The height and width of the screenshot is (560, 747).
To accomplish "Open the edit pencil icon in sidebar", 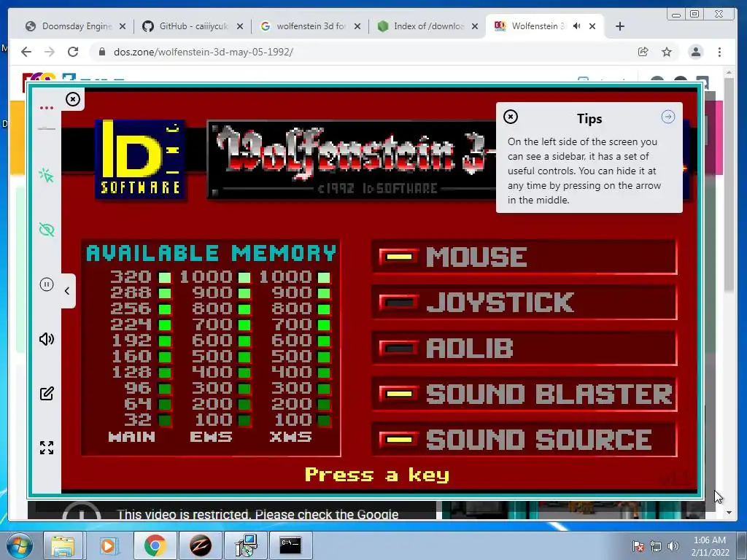I will tap(47, 393).
